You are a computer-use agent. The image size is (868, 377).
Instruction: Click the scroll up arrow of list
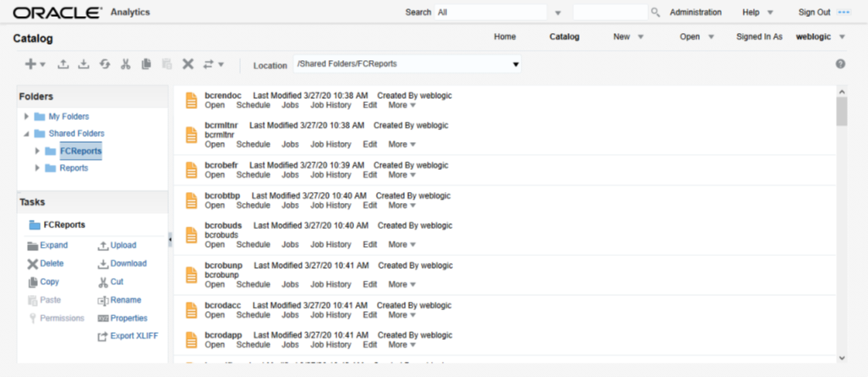[842, 91]
